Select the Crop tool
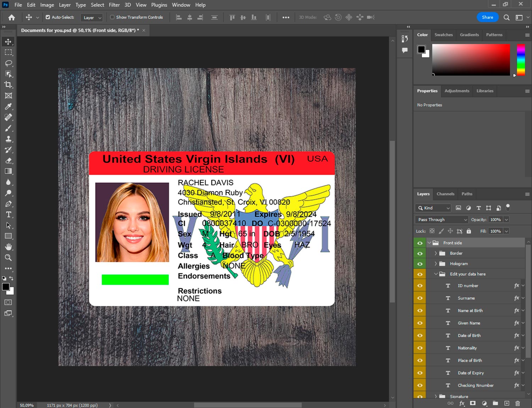This screenshot has width=532, height=408. coord(9,85)
